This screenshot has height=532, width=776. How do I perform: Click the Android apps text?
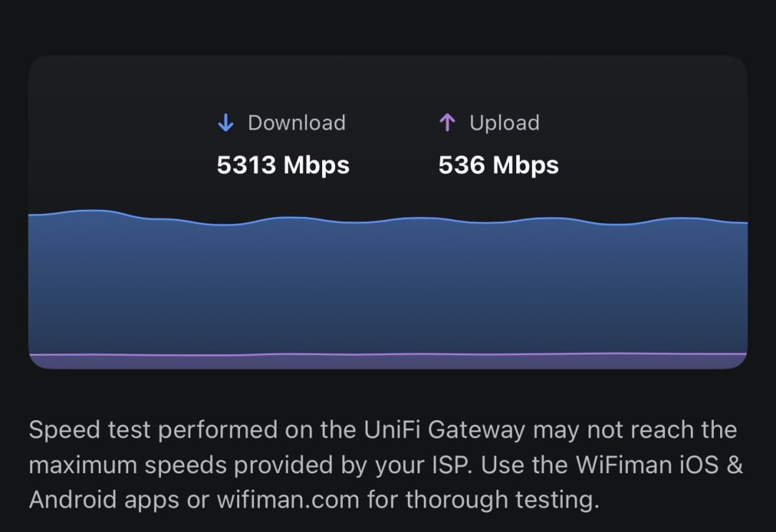click(x=104, y=500)
